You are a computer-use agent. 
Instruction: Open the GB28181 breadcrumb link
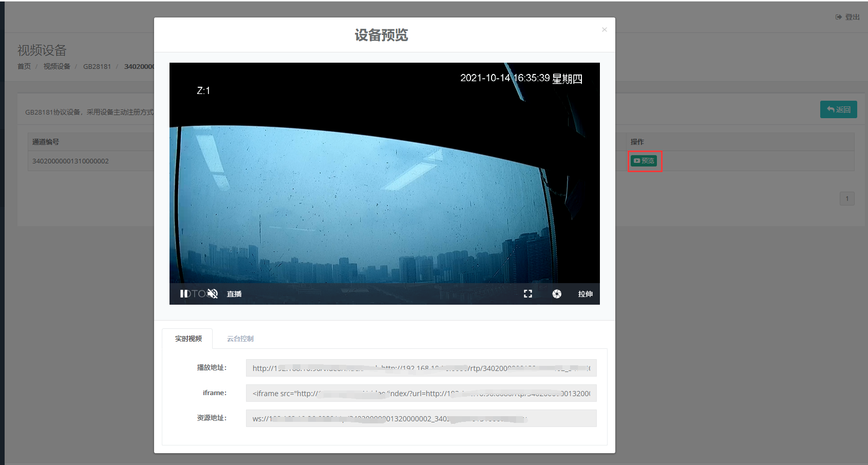click(x=97, y=66)
